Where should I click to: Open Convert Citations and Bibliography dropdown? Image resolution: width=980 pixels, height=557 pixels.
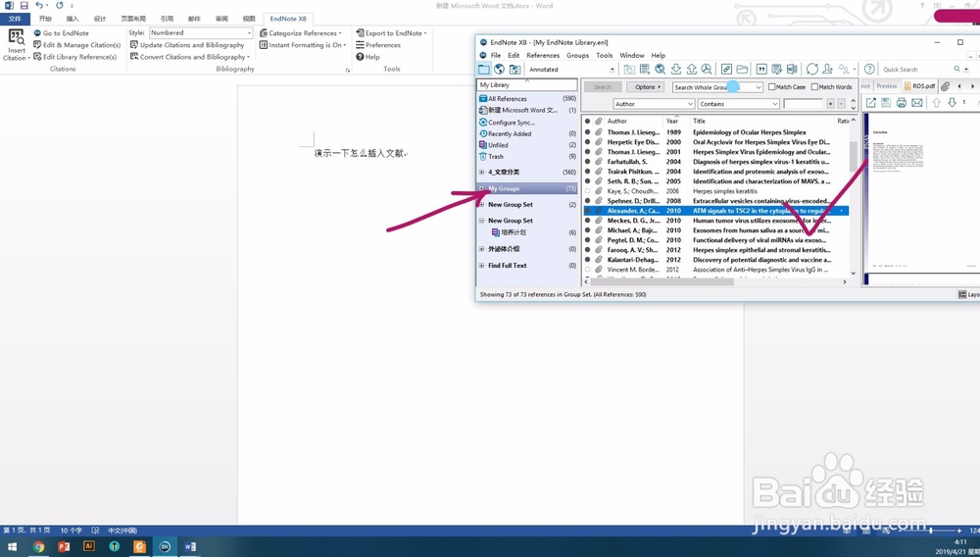[190, 57]
